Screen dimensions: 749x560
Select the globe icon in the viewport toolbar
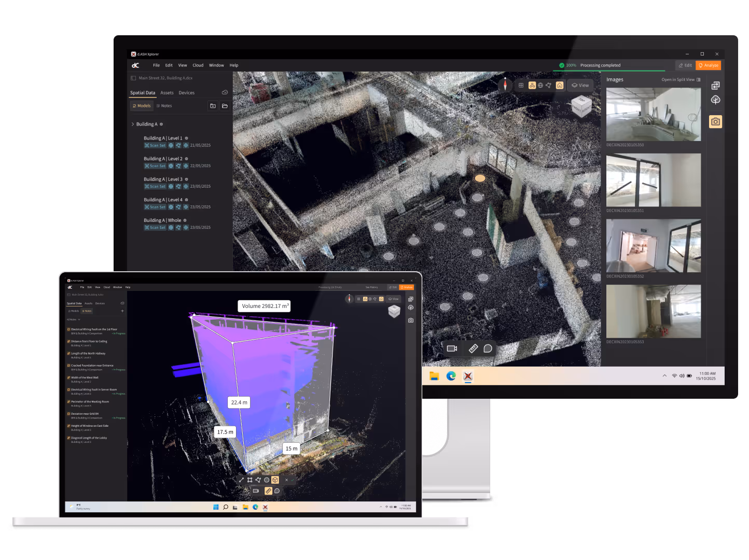click(540, 85)
